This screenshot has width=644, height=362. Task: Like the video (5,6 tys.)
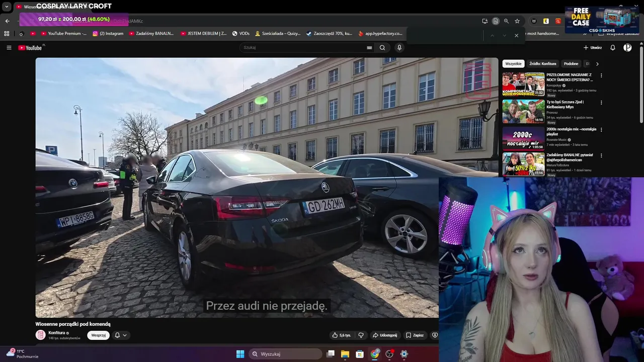[341, 335]
